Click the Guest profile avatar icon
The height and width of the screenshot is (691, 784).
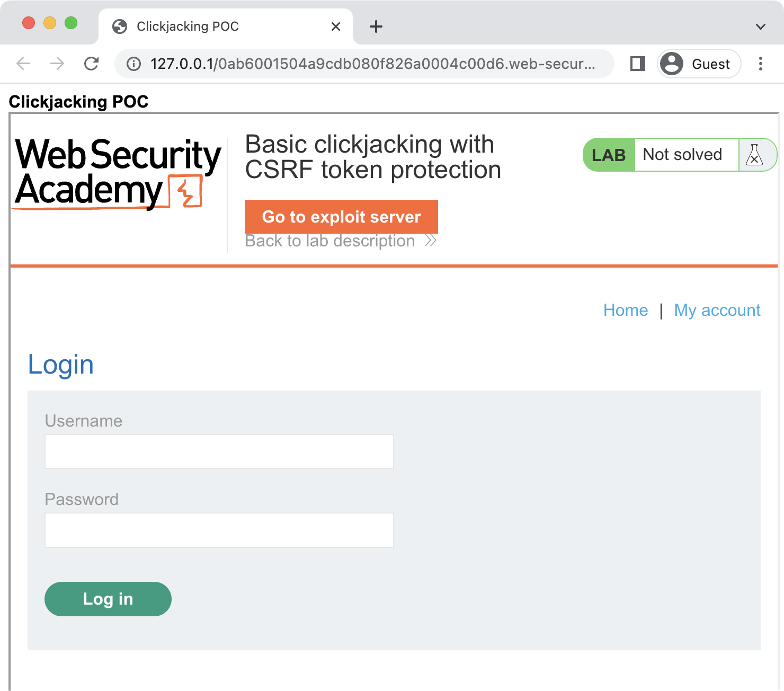(x=671, y=64)
